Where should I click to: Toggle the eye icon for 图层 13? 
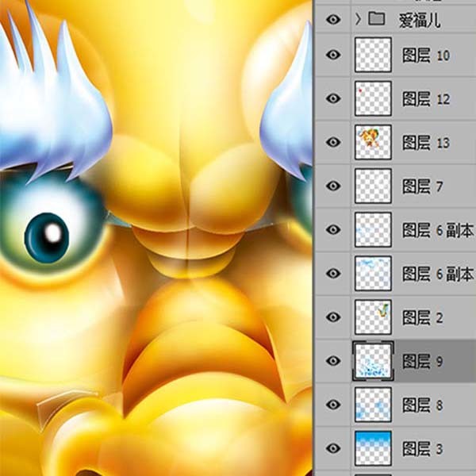click(333, 142)
